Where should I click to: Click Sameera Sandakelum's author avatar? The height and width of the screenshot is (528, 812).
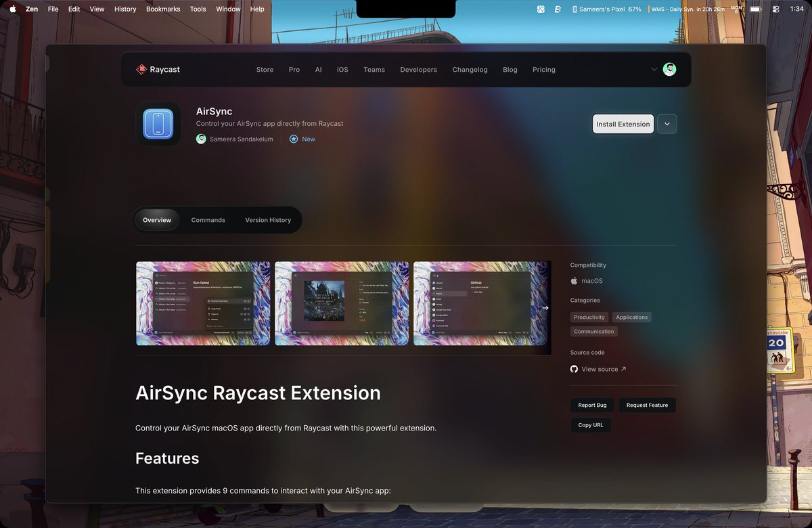pyautogui.click(x=200, y=139)
